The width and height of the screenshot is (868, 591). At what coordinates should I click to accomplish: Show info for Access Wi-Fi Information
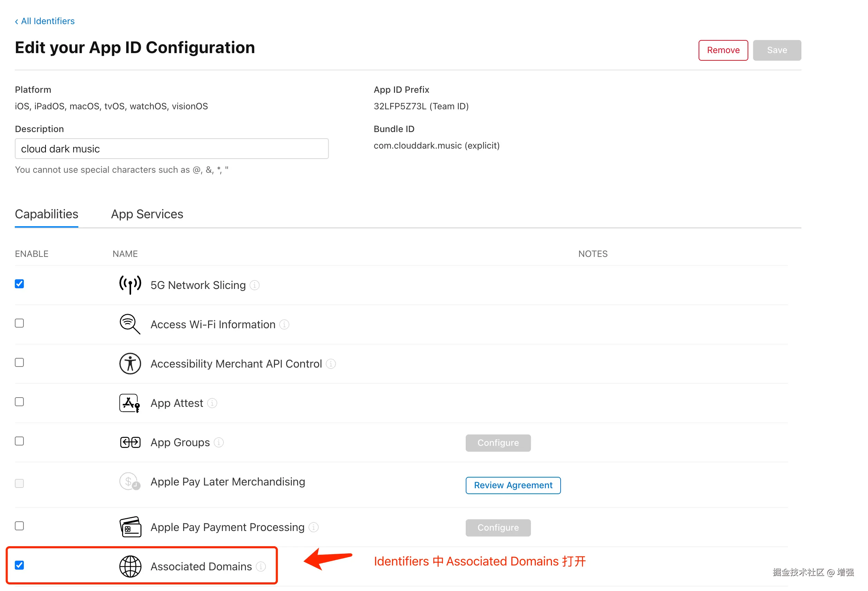click(284, 324)
